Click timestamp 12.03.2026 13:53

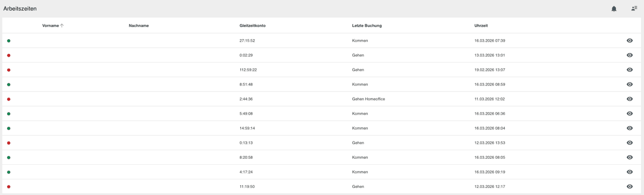click(x=490, y=143)
